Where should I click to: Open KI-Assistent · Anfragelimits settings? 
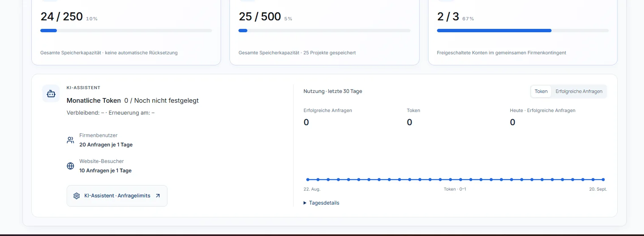click(x=117, y=196)
